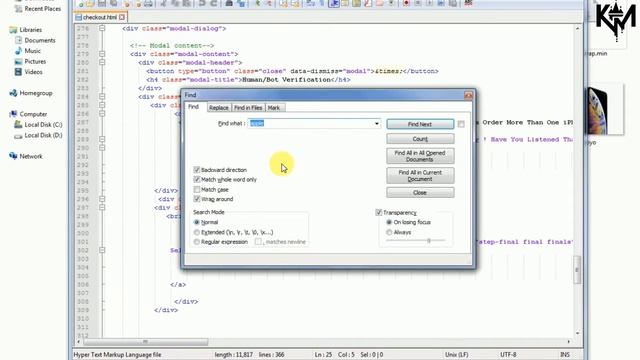Click the editor's horizontal scrollbar thumb

pos(146,342)
